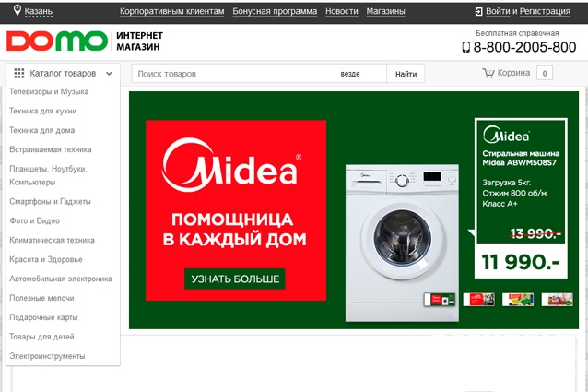Select Техника для кухни category
This screenshot has width=588, height=392.
click(42, 111)
